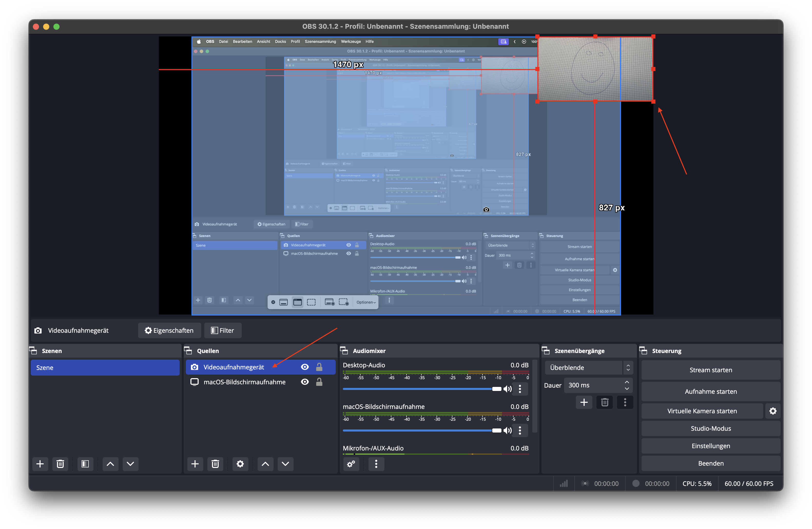
Task: Add a new source in Quellen
Action: (195, 464)
